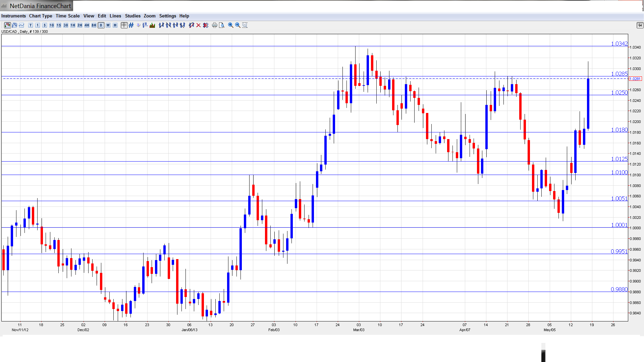
Task: Select the candlestick chart type icon
Action: coord(7,25)
